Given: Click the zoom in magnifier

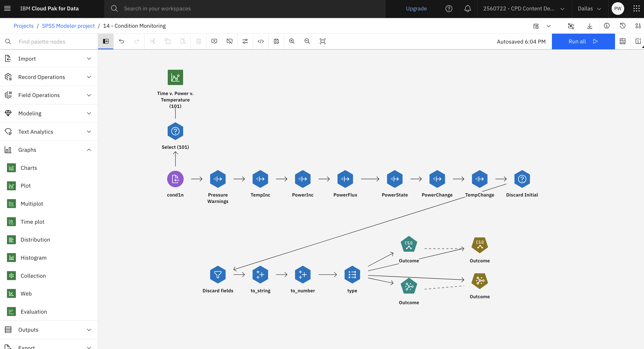Looking at the screenshot, I should (x=292, y=41).
